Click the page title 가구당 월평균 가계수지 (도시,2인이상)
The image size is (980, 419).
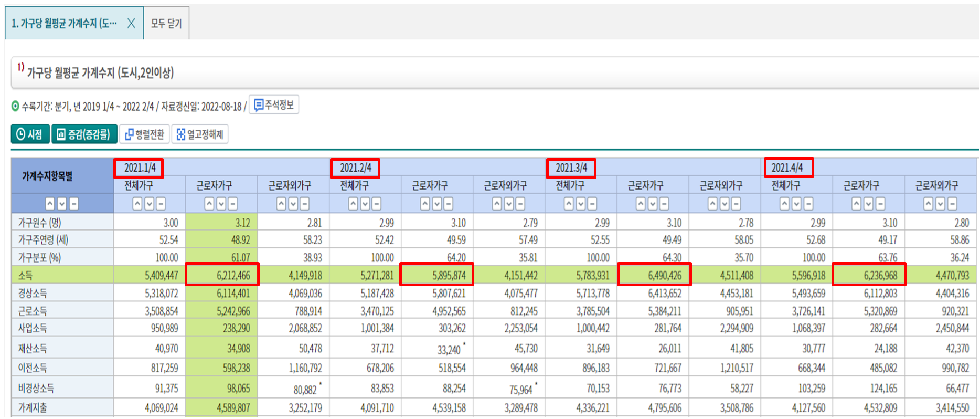[100, 72]
